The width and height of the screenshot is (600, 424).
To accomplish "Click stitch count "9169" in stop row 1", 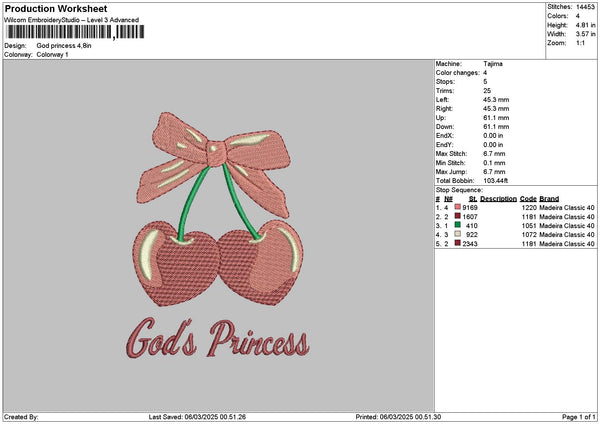I will click(470, 208).
